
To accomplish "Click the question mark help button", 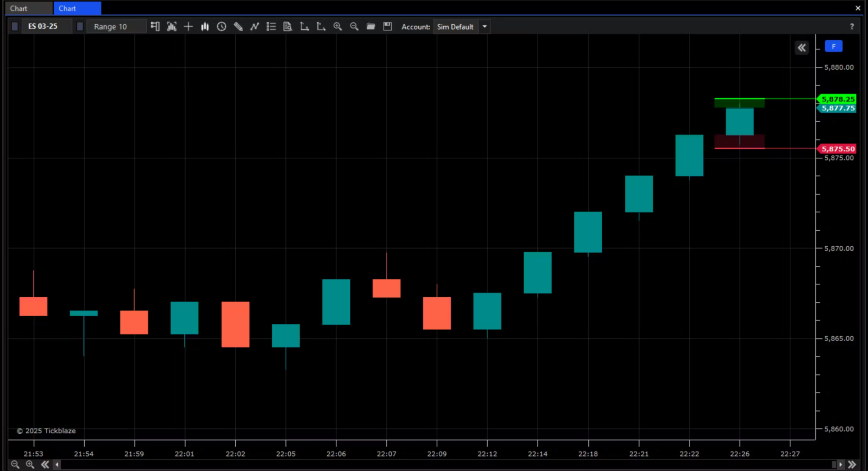I will 851,27.
